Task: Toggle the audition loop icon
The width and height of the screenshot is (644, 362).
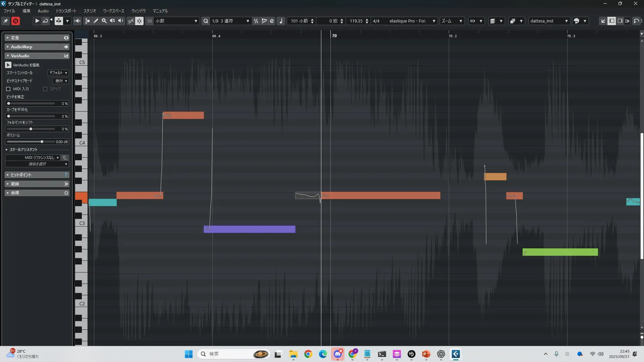Action: pyautogui.click(x=45, y=21)
